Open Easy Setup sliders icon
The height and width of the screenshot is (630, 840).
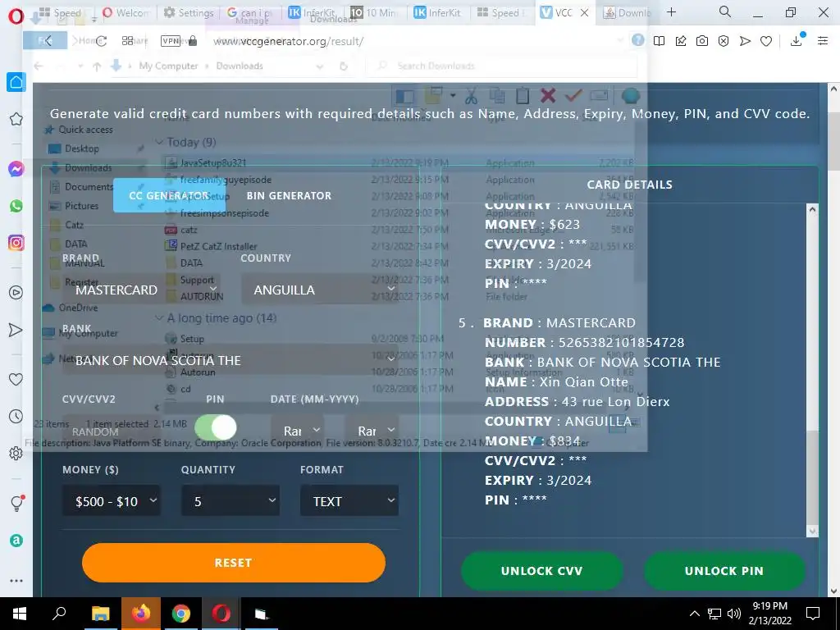pos(823,41)
